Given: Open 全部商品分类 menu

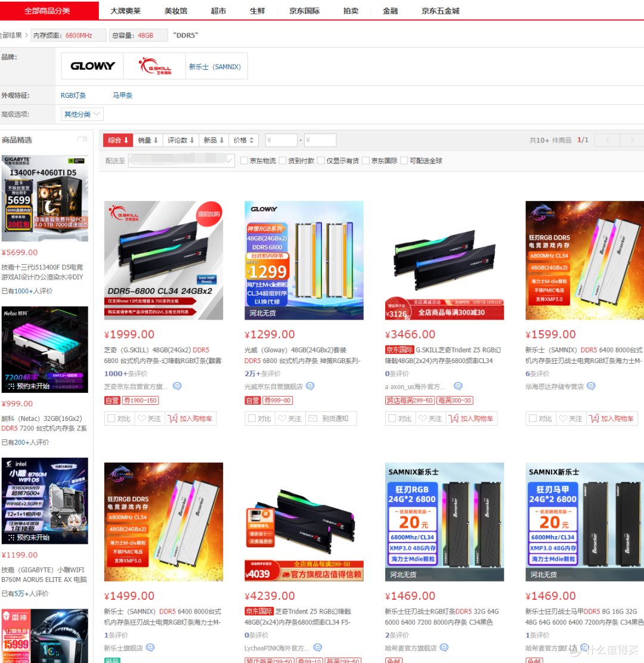Looking at the screenshot, I should click(x=47, y=11).
